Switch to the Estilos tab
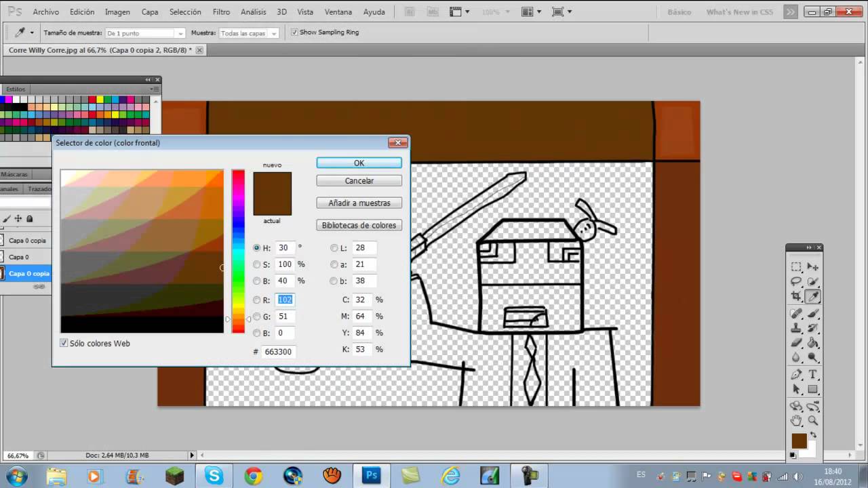868x488 pixels. (16, 89)
